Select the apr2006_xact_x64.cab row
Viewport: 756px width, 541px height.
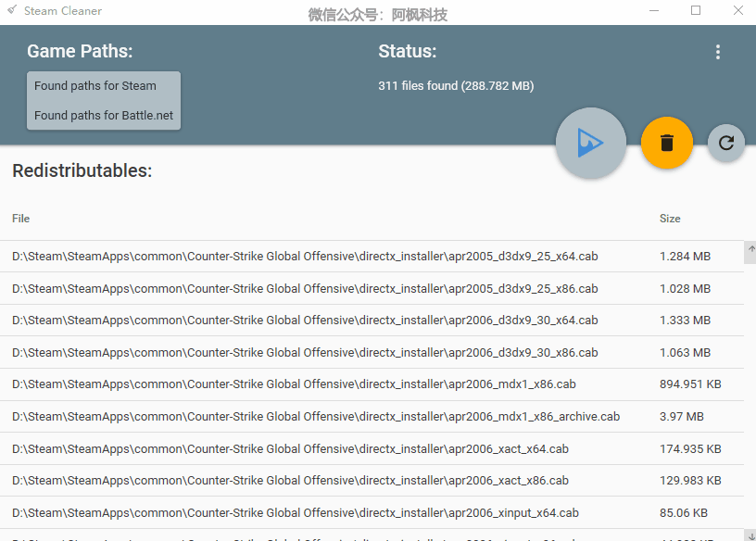coord(372,448)
